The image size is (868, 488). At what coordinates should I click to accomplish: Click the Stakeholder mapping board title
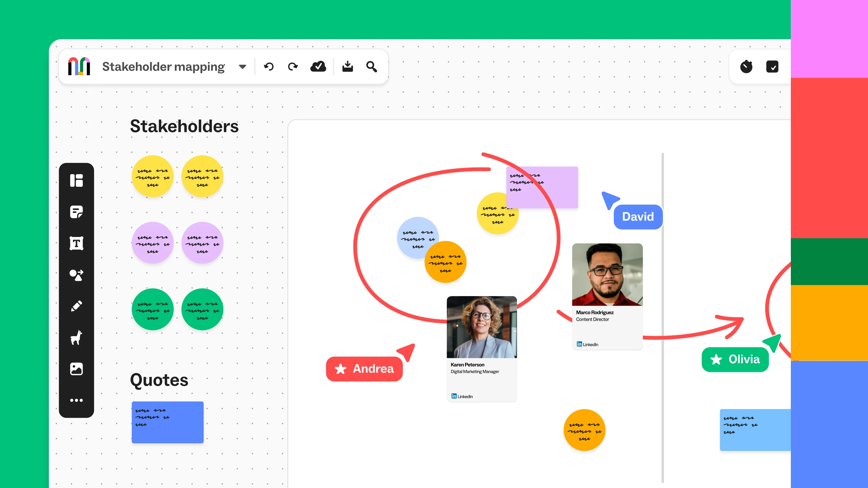(x=163, y=67)
